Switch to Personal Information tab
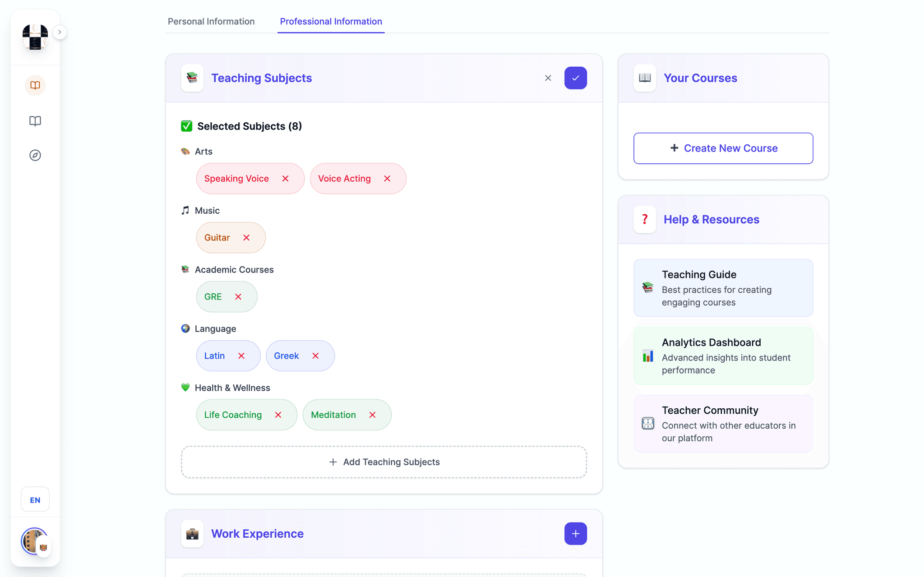Viewport: 924px width, 577px height. pos(211,21)
